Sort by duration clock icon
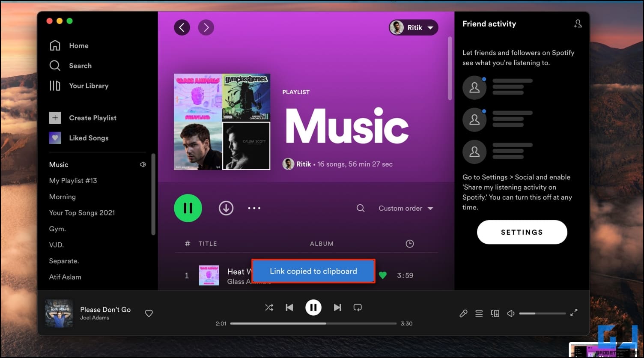644x358 pixels. tap(410, 244)
